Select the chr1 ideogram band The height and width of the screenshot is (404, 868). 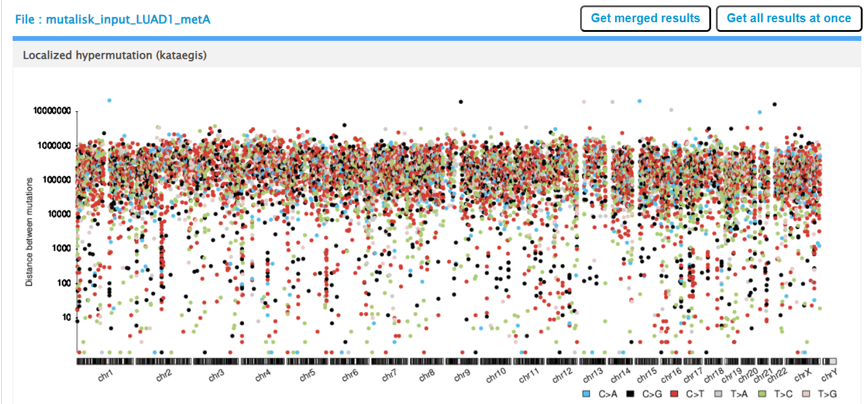click(105, 361)
